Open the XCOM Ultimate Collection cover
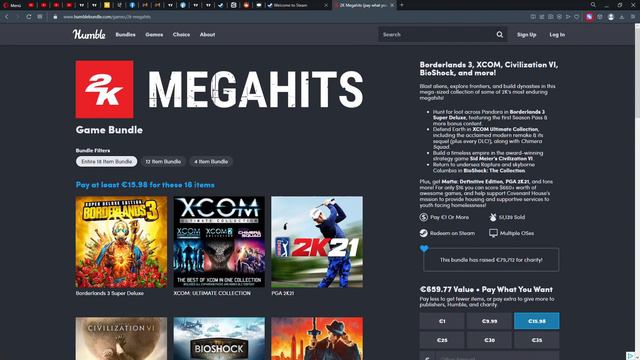 coord(219,242)
